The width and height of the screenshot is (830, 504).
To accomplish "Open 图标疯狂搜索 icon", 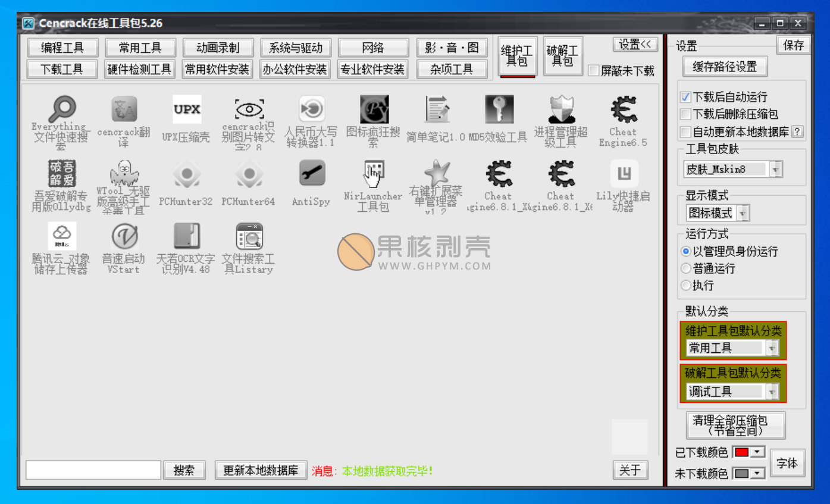I will pyautogui.click(x=374, y=109).
